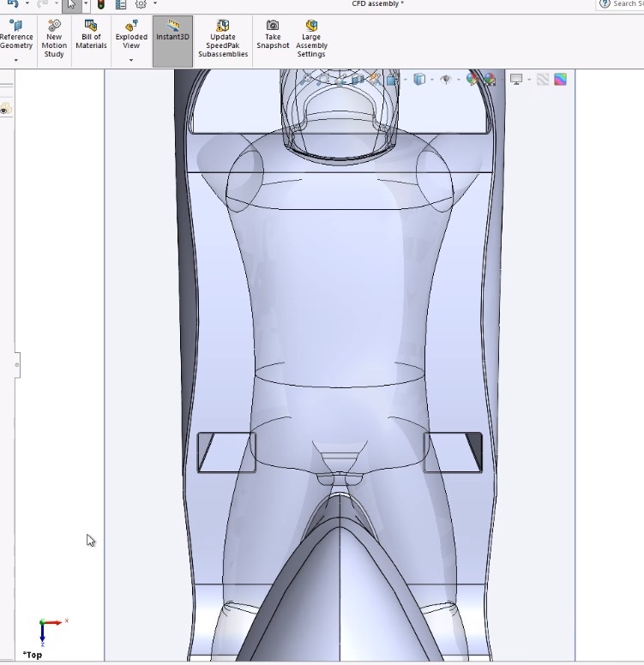
Task: Take a snapshot of the assembly
Action: pyautogui.click(x=273, y=36)
